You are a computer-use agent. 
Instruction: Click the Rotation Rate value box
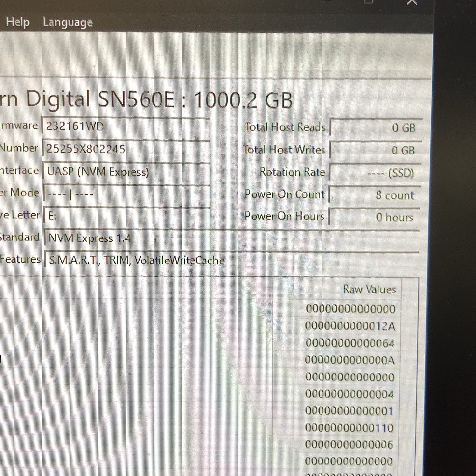coord(375,173)
